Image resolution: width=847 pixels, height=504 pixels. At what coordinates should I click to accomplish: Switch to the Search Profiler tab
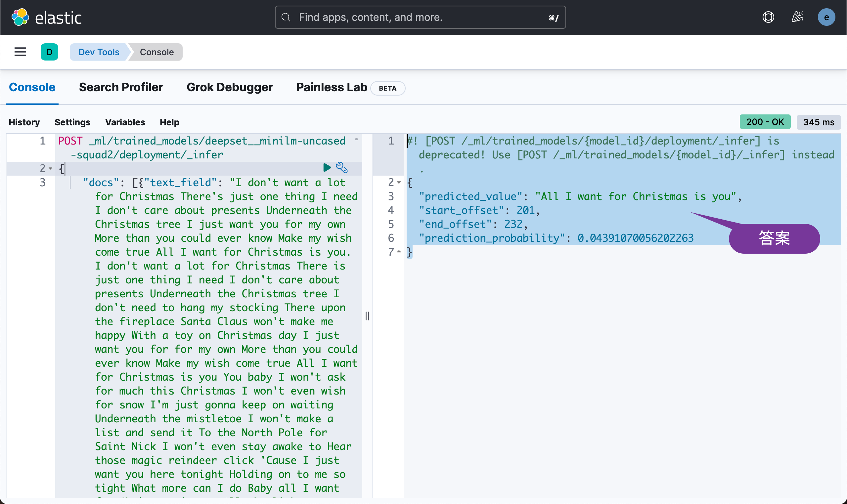[121, 87]
